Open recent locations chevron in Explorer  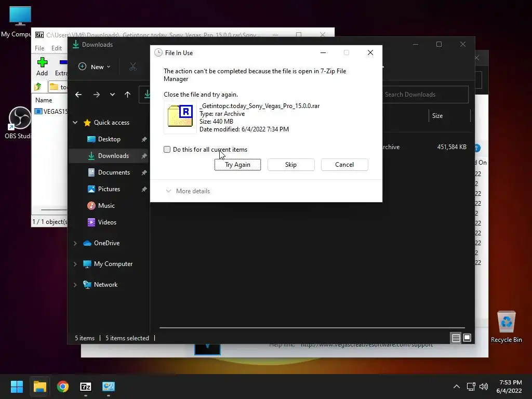point(112,95)
